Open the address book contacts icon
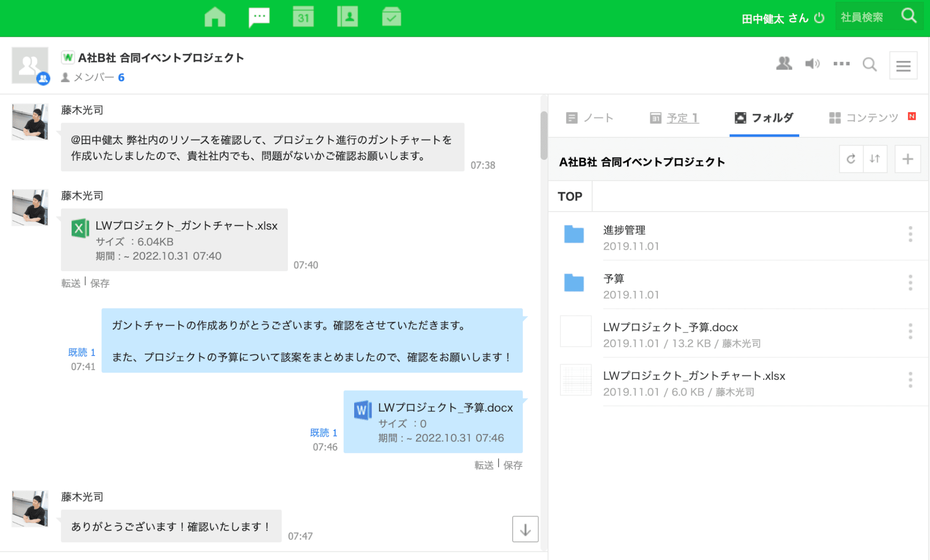 click(x=347, y=17)
